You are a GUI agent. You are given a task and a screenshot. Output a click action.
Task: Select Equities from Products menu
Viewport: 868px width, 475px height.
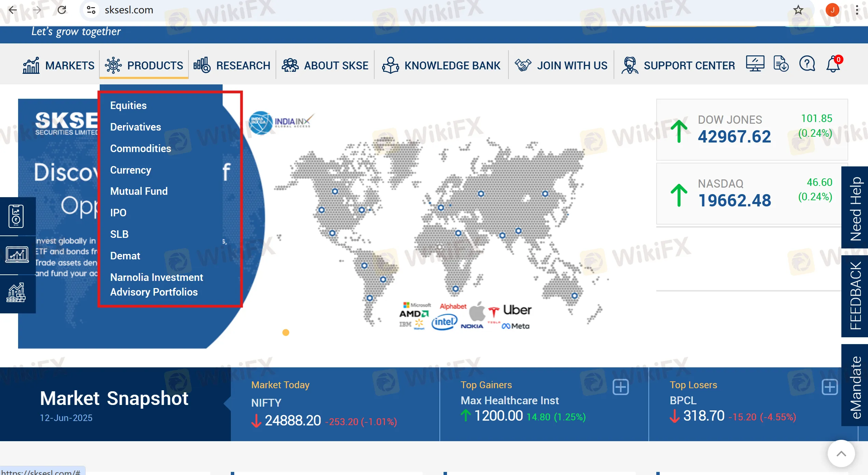tap(128, 106)
